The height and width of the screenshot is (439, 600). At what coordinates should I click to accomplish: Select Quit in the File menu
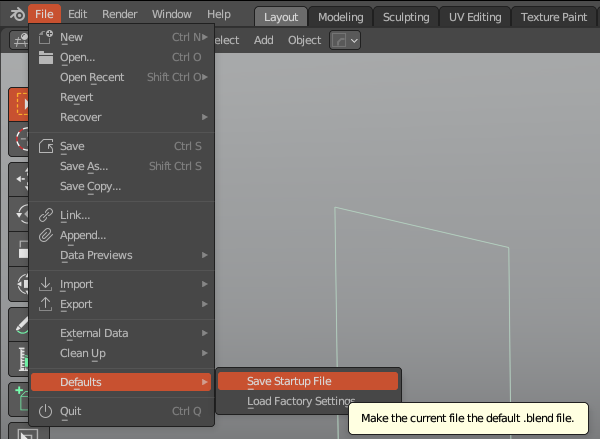pos(121,411)
